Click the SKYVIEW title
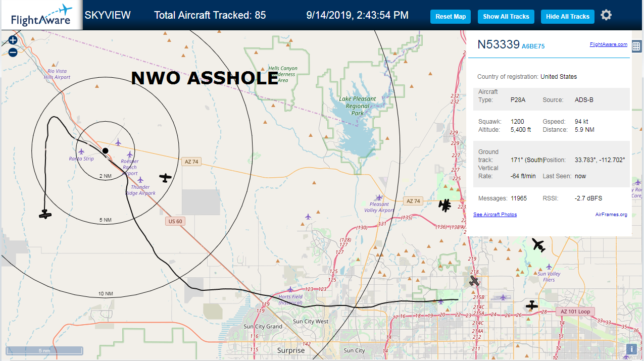644x361 pixels. [x=108, y=15]
